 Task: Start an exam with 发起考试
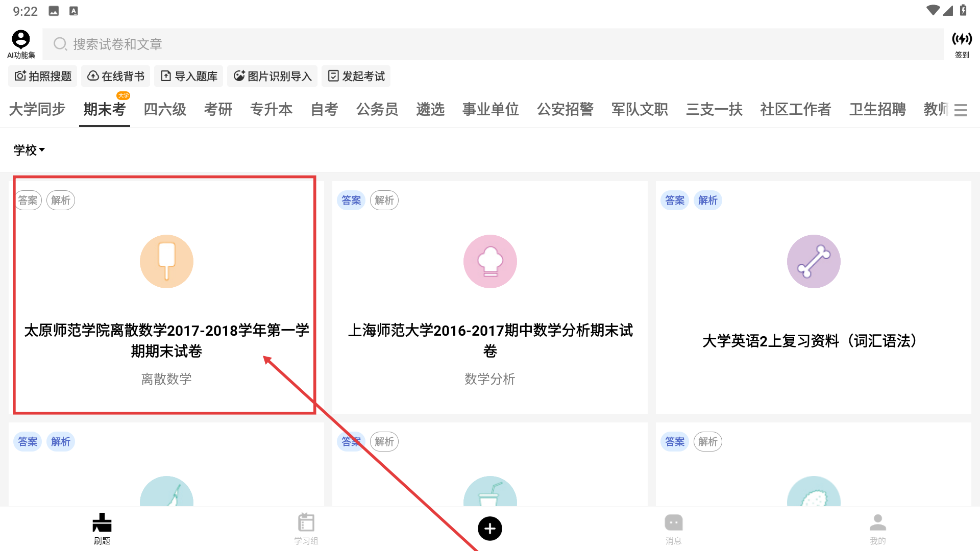(x=356, y=76)
